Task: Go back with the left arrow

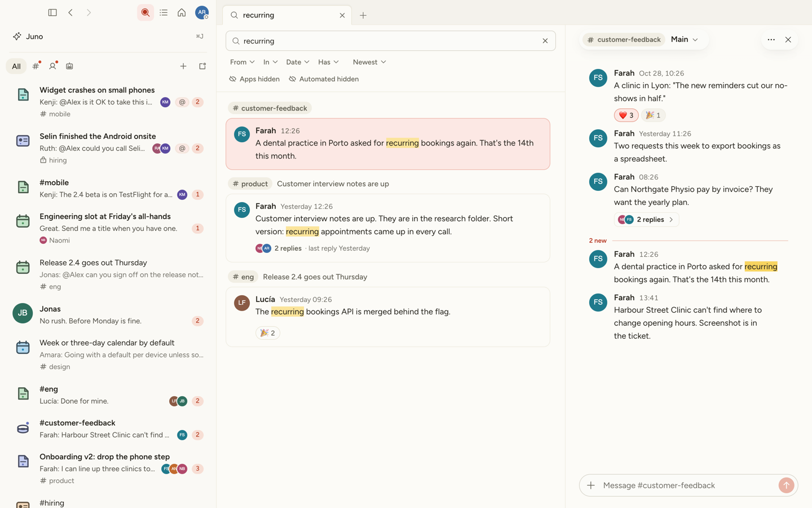Action: click(70, 12)
